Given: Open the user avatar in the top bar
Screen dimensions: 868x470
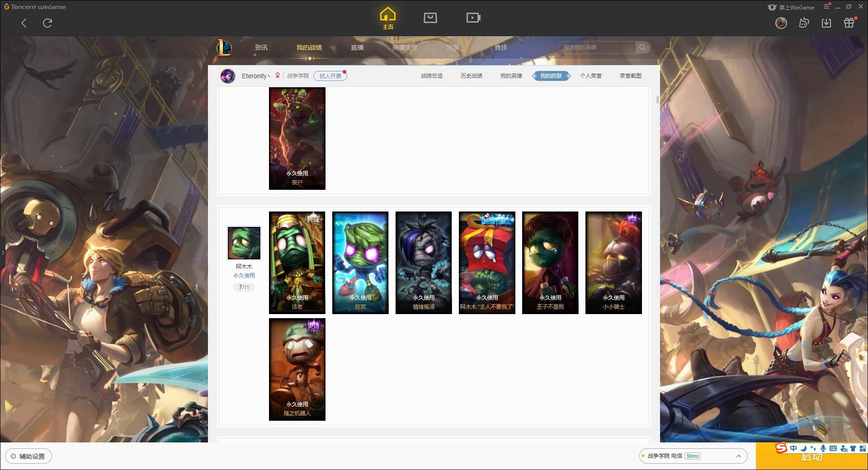Looking at the screenshot, I should click(781, 23).
